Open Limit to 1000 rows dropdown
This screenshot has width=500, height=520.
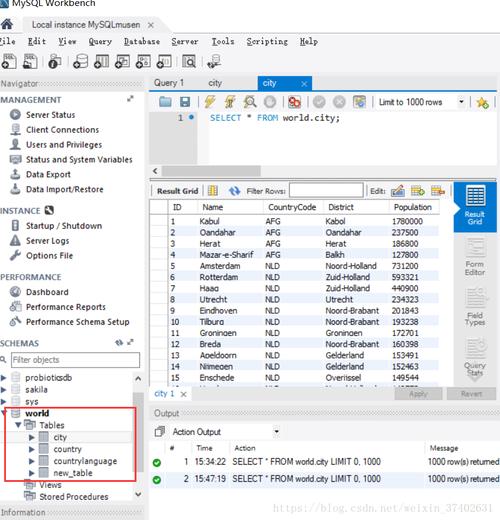point(461,102)
